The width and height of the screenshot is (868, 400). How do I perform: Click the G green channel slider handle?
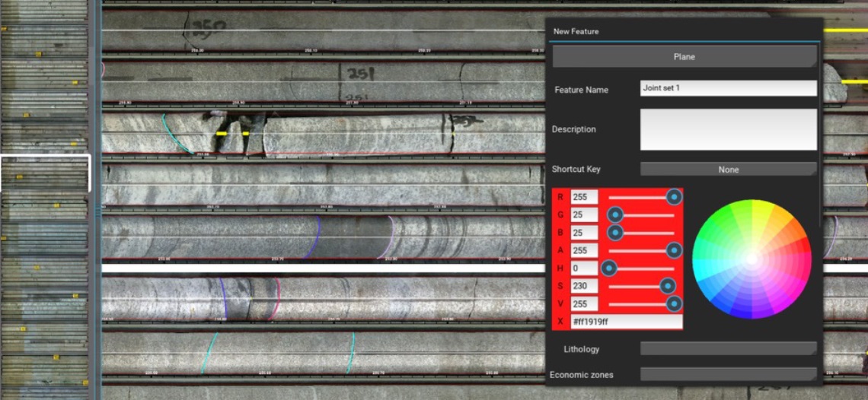(x=615, y=214)
